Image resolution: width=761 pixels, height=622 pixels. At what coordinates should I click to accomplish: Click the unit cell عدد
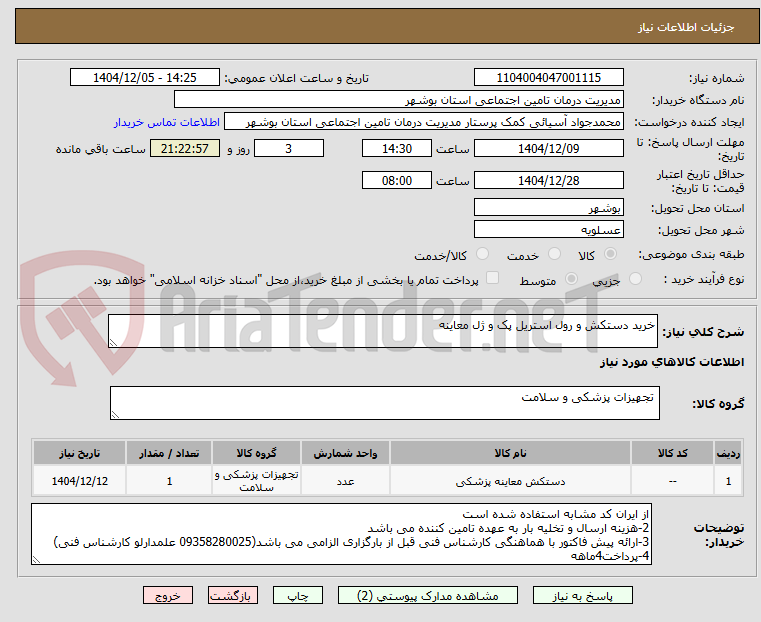coord(345,481)
